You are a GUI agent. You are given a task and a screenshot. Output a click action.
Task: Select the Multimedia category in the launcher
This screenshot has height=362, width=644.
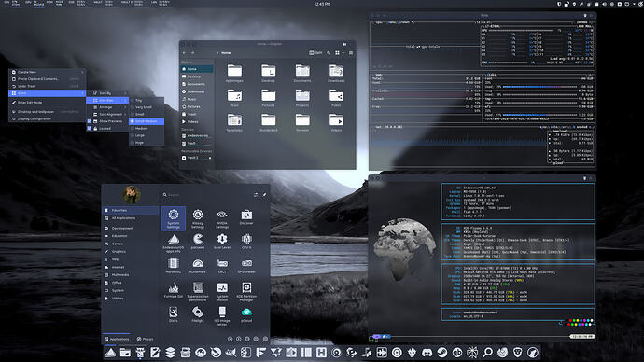pos(131,275)
